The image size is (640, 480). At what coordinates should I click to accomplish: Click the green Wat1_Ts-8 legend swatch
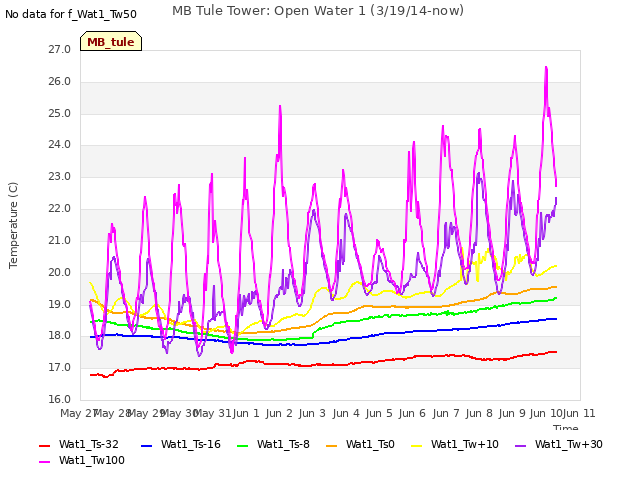[242, 445]
